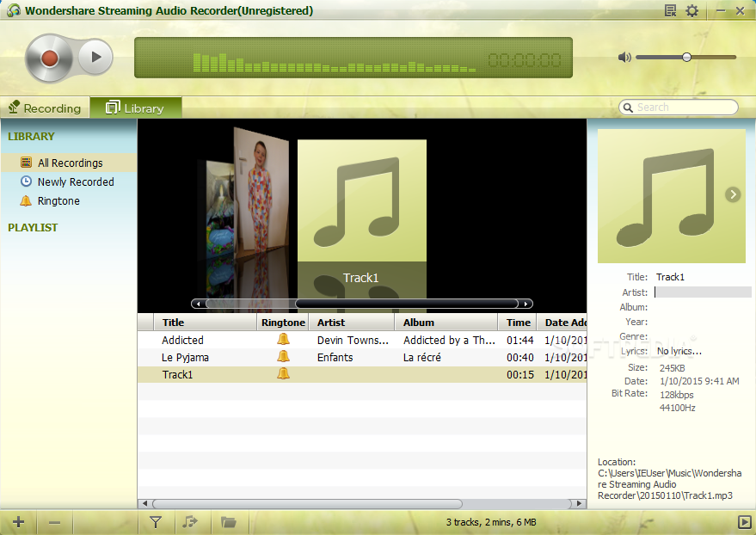Viewport: 756px width, 535px height.
Task: Switch to the Library tab
Action: [136, 108]
